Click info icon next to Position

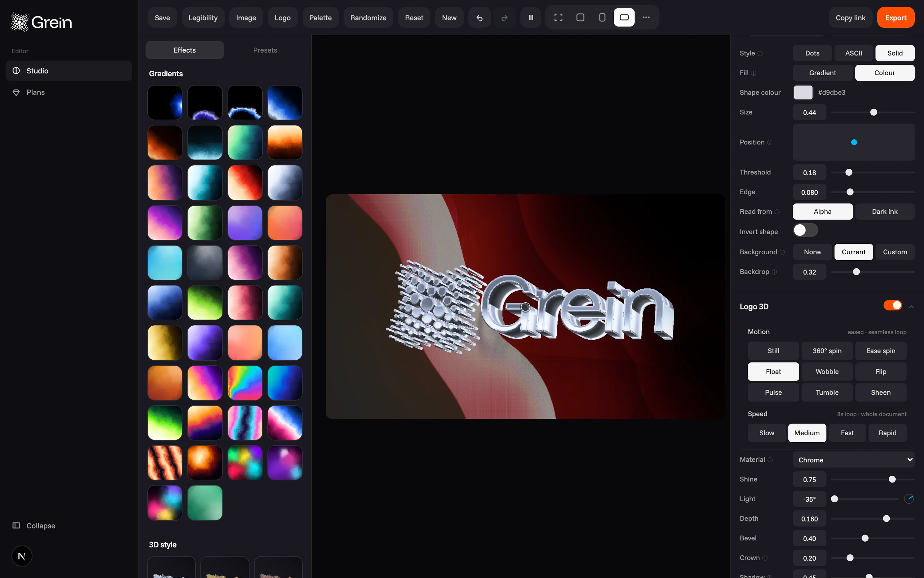(770, 143)
